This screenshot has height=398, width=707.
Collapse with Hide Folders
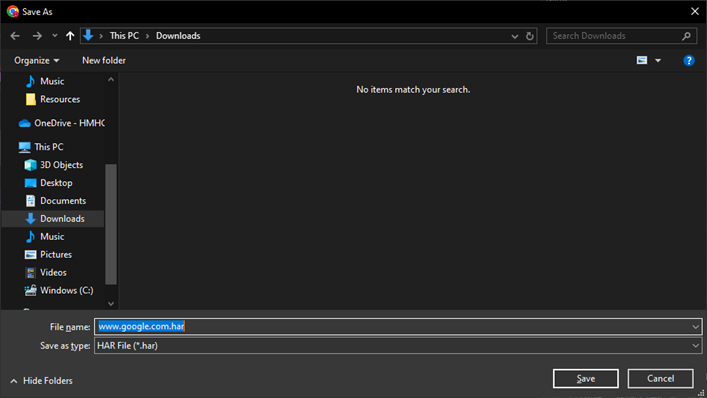pos(41,381)
